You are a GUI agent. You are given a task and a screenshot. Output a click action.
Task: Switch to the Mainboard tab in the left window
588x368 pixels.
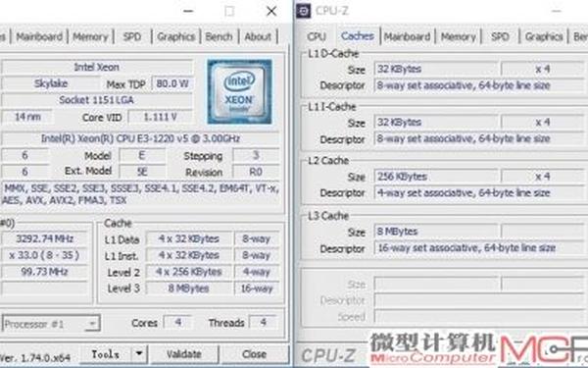pos(39,36)
